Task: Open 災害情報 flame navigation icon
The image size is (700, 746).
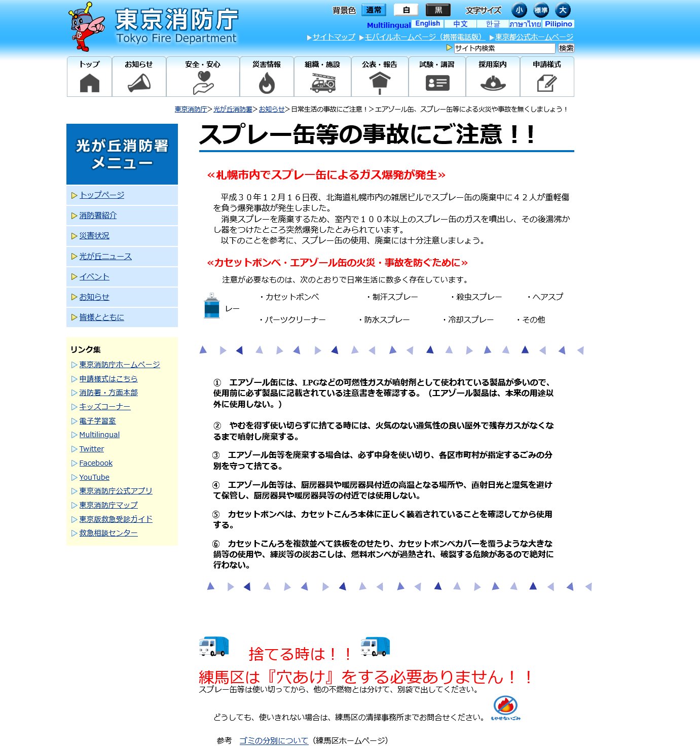Action: point(267,77)
